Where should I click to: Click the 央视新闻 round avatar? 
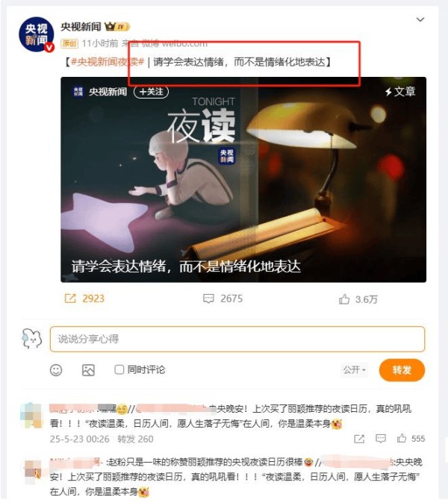[37, 34]
